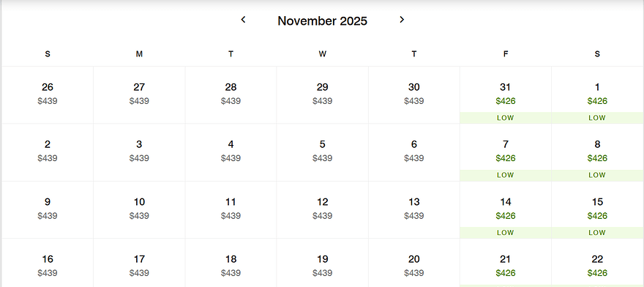Choose November 8 low fare date
The width and height of the screenshot is (644, 287).
(x=597, y=152)
